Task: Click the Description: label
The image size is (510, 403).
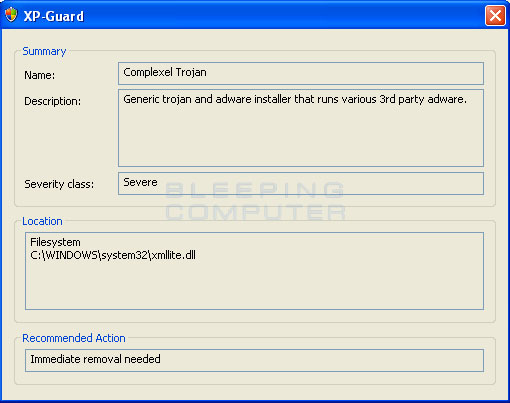Action: (x=53, y=101)
